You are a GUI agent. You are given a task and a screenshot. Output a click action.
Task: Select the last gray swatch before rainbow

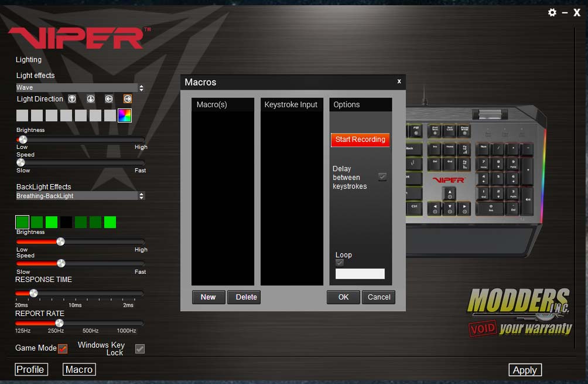pos(110,115)
